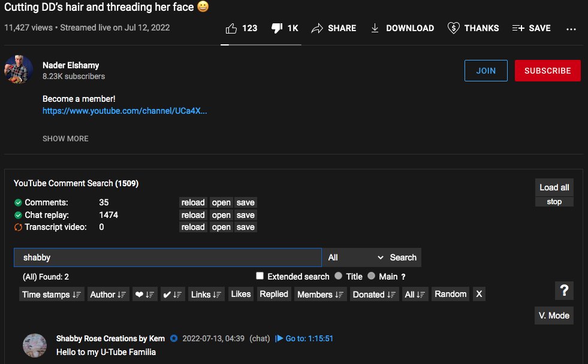
Task: Click the Thanks heart icon
Action: 453,28
